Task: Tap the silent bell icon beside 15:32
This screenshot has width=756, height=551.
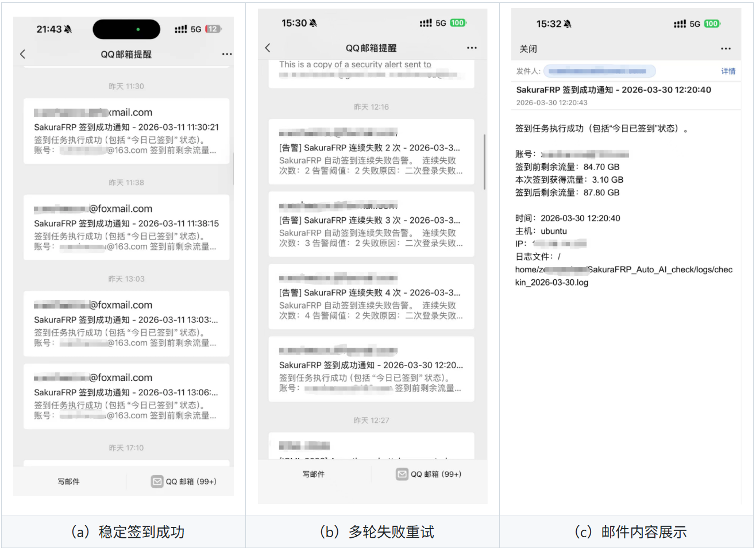Action: click(568, 24)
